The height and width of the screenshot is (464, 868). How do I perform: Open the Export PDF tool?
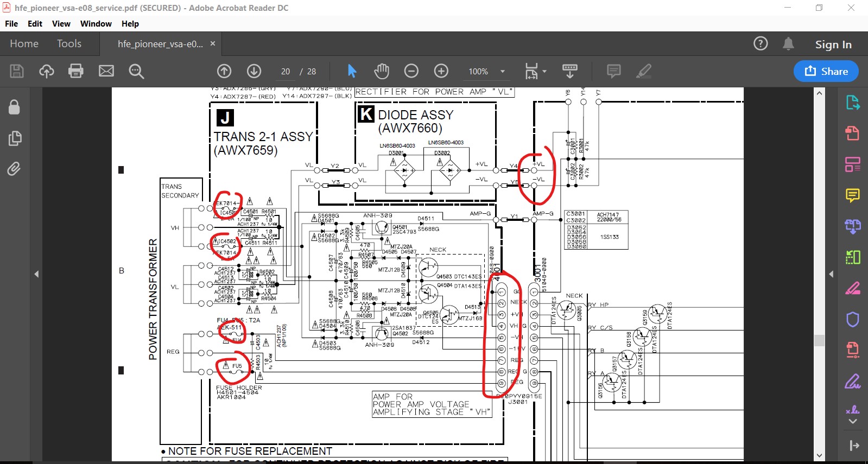pos(853,102)
